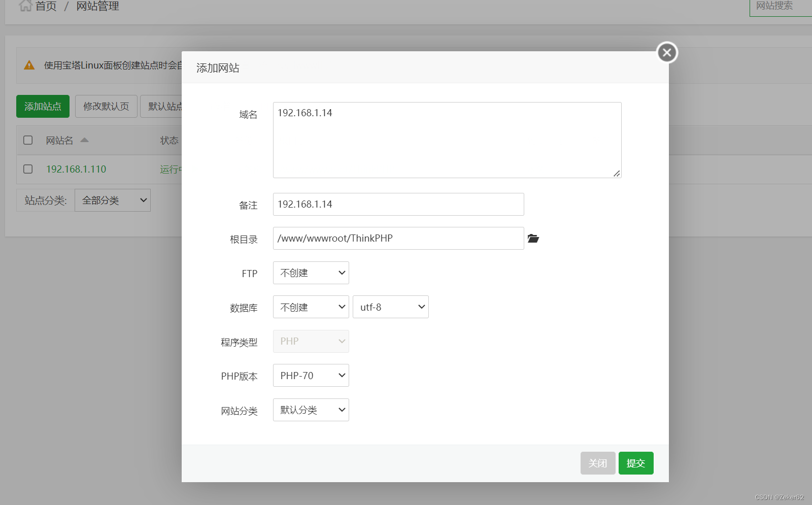Click the 备注 input field
This screenshot has width=812, height=505.
(x=398, y=204)
